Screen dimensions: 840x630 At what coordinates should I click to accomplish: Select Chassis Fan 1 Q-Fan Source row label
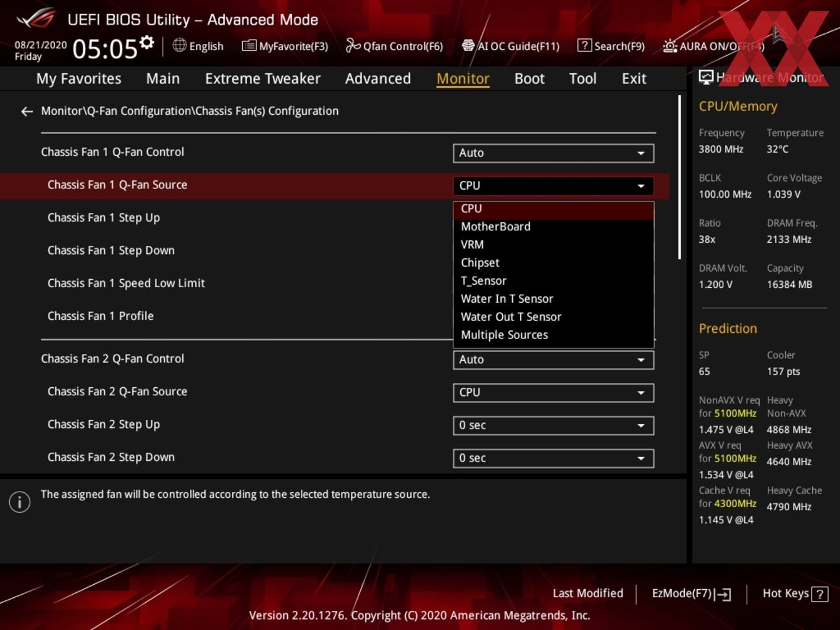pos(117,185)
